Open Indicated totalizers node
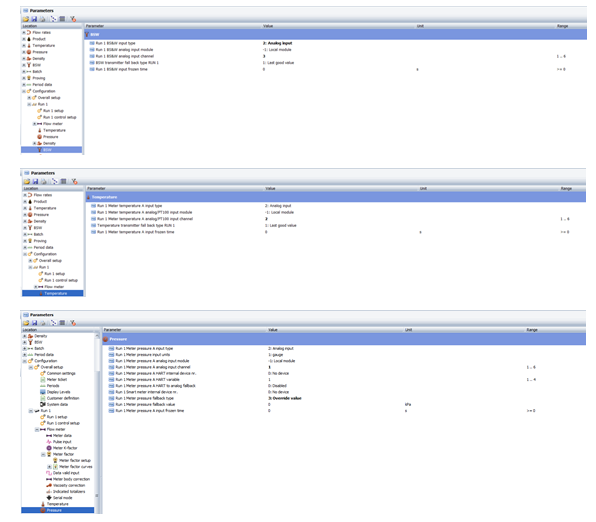Screen dimensions: 596x522 point(69,492)
